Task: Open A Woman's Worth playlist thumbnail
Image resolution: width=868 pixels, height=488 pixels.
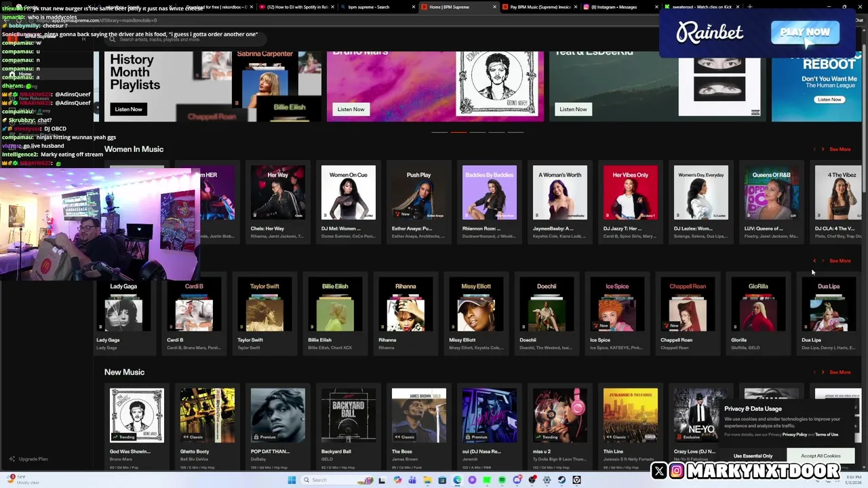Action: coord(560,192)
